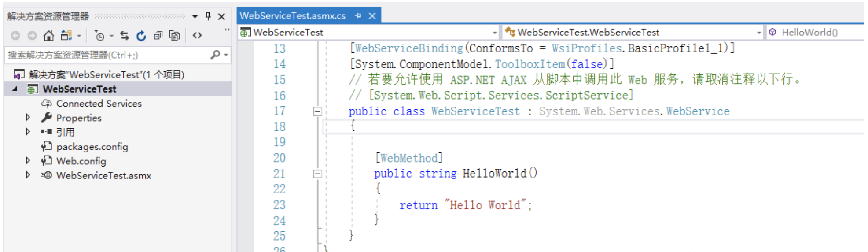868x252 pixels.
Task: Open the WebServiceTest project dropdown in navigation bar
Action: [495, 33]
